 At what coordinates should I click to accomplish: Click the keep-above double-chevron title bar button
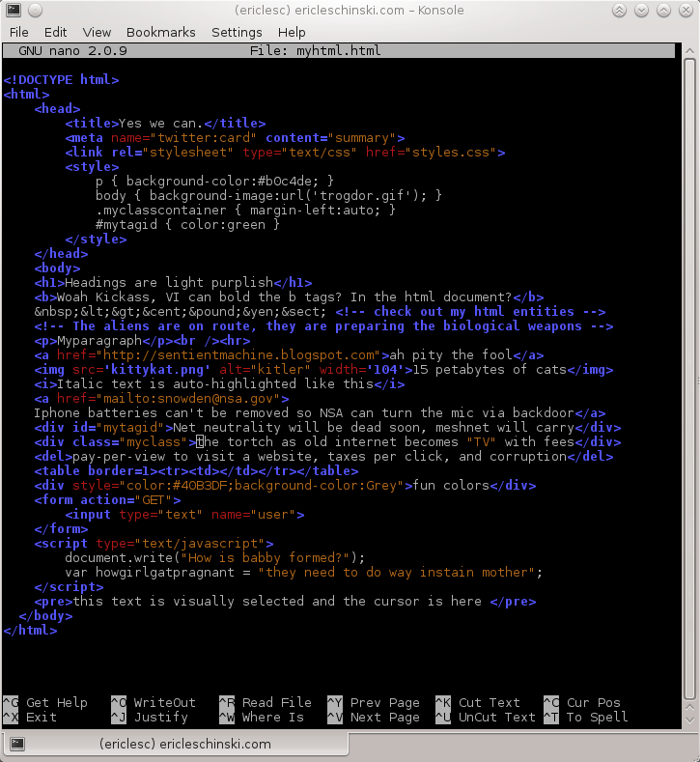tap(619, 11)
